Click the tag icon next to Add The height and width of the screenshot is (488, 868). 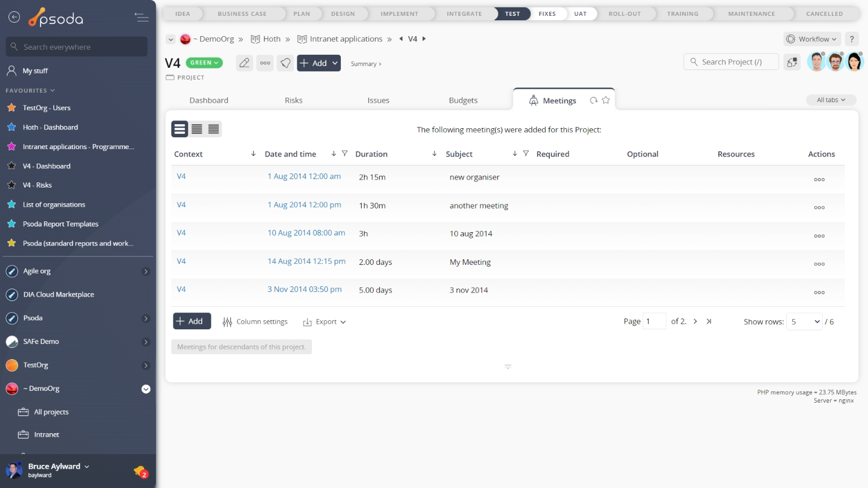[x=286, y=63]
